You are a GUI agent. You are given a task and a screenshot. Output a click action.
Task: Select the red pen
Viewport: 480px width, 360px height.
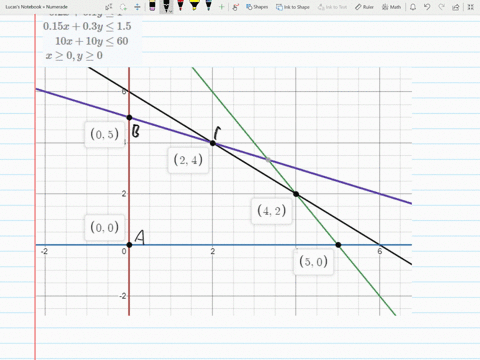pos(180,6)
